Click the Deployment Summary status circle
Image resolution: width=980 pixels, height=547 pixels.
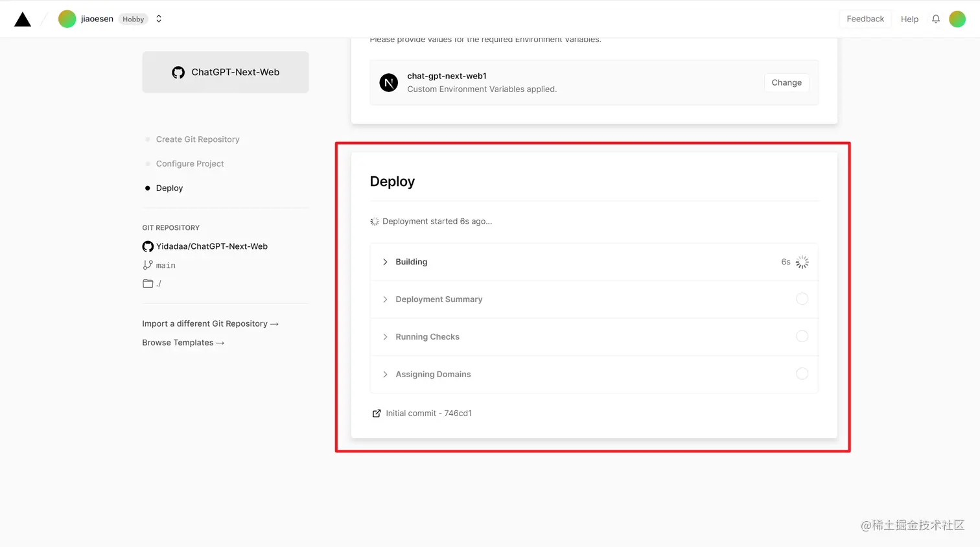click(802, 299)
